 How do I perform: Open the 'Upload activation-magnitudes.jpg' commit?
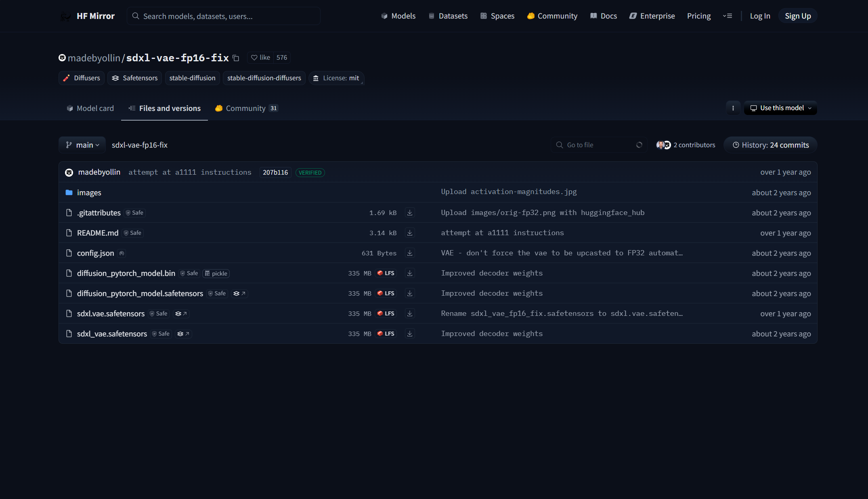509,192
